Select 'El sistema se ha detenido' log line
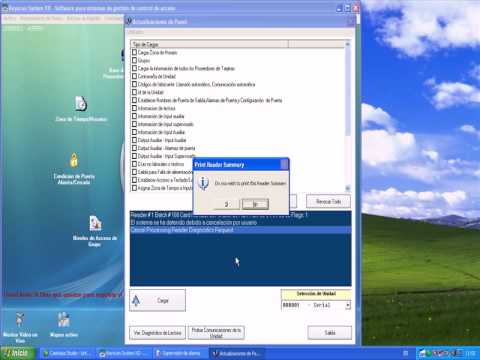The width and height of the screenshot is (480, 360). [240, 222]
